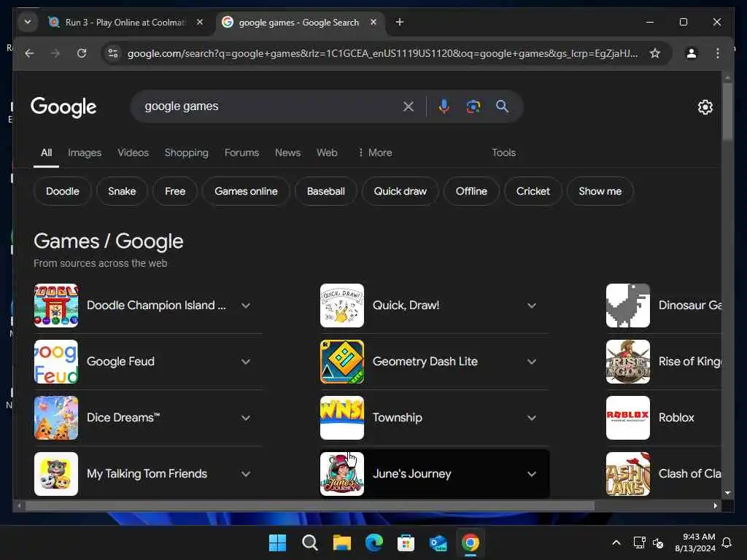
Task: Clear the search box with the X
Action: coord(409,106)
